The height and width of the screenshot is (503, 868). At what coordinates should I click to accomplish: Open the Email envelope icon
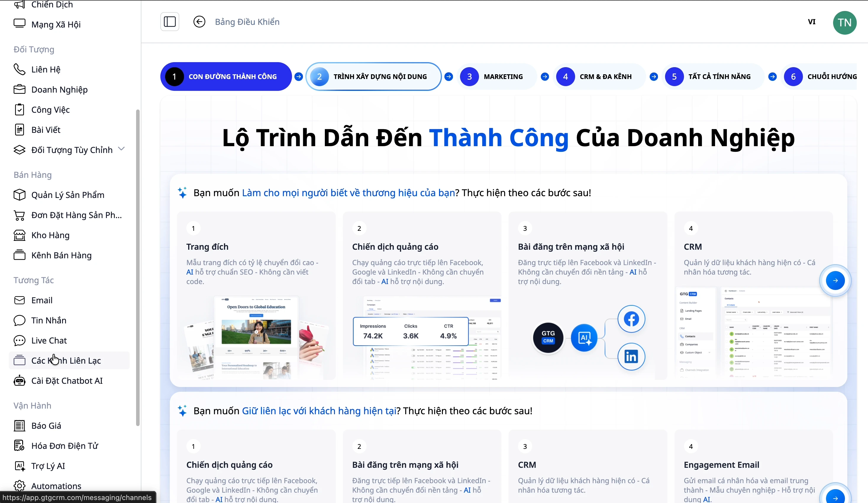coord(20,300)
